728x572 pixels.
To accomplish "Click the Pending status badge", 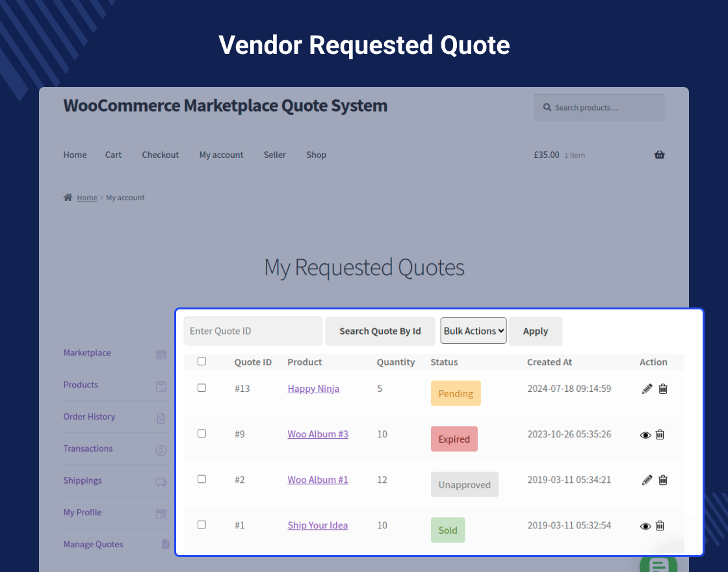I will 456,393.
